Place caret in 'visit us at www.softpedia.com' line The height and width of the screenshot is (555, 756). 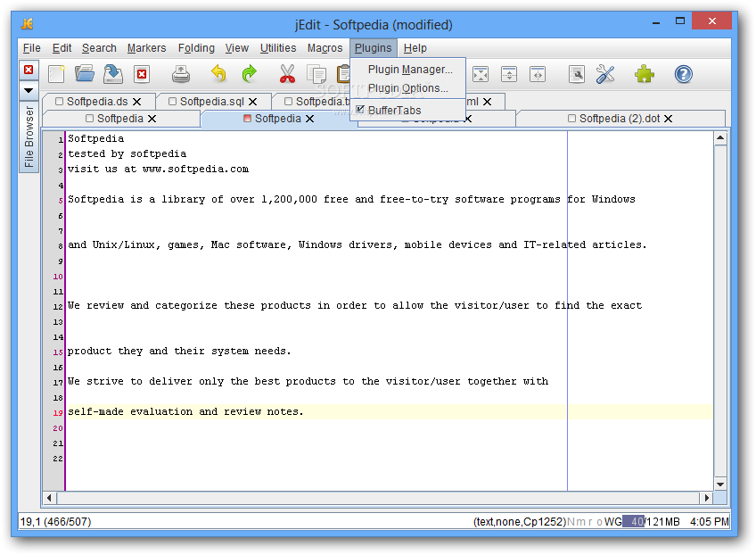click(158, 169)
